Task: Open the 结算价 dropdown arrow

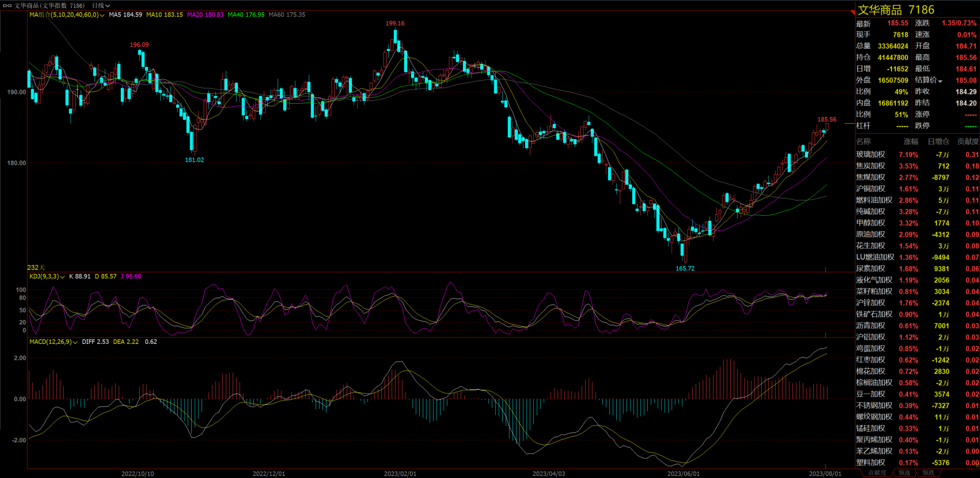Action: tap(940, 81)
